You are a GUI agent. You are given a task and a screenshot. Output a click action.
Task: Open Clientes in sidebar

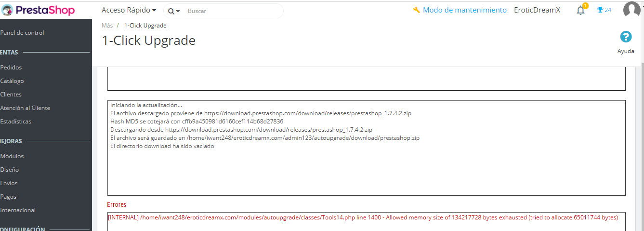[11, 95]
